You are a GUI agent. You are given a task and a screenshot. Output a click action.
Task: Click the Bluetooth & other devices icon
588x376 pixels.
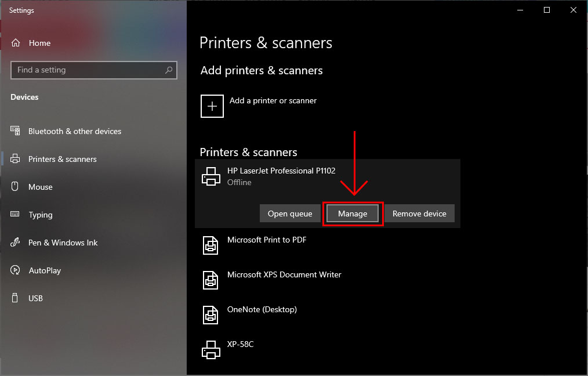coord(15,131)
